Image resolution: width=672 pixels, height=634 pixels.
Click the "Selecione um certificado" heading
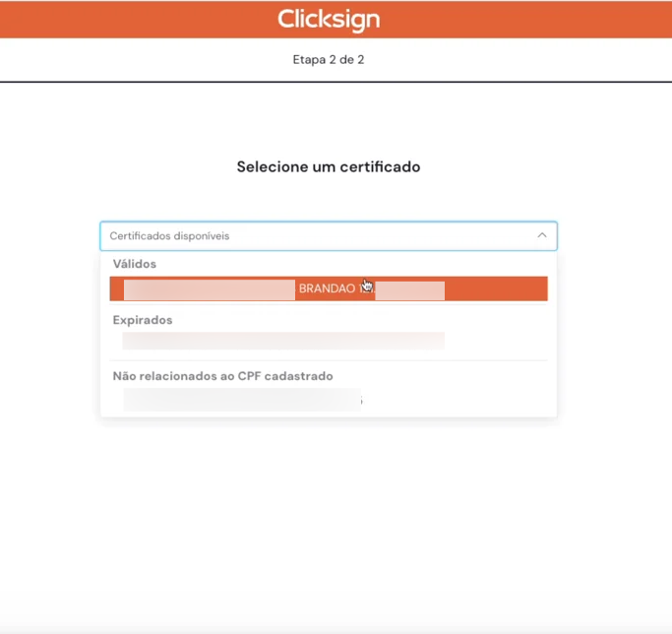point(328,167)
